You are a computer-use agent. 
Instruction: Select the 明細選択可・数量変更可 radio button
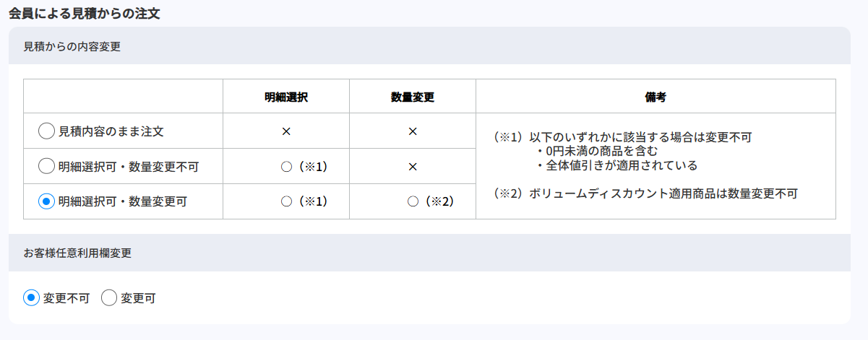46,201
